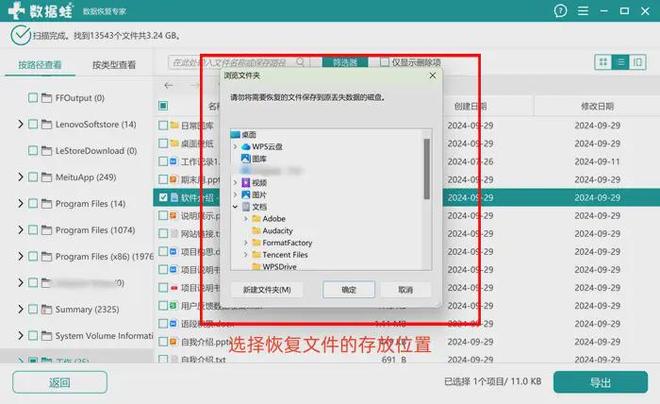Tick the Program Files (x86) checkbox
This screenshot has height=404, width=660.
point(33,256)
